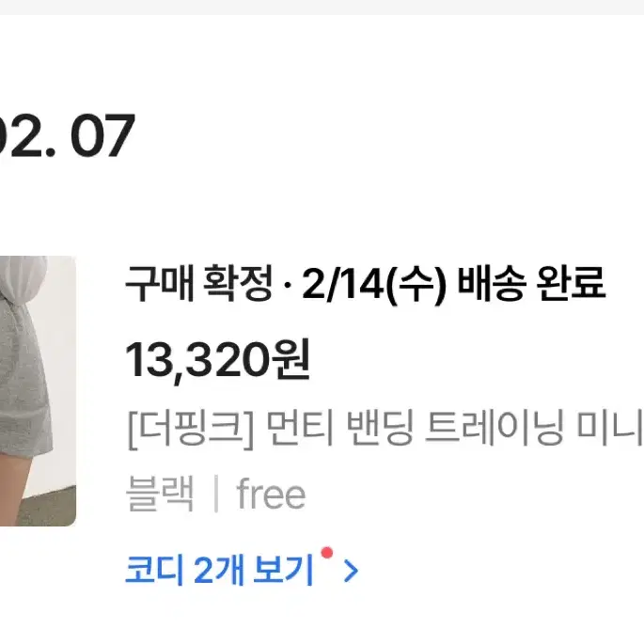Tap the 2/14(수) delivery date text
Screen dimensions: 644x644
click(374, 284)
